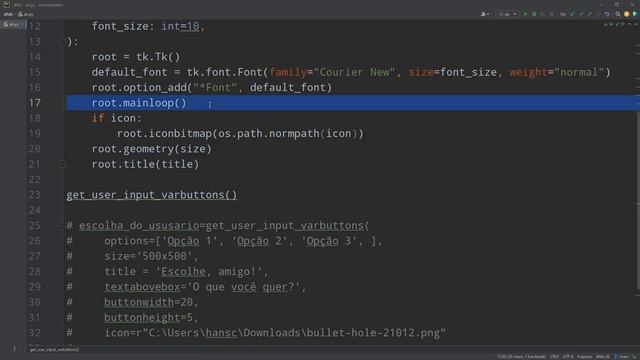This screenshot has width=640, height=360.
Task: Click the yellow circle icon in the top toolbar
Action: tap(627, 14)
